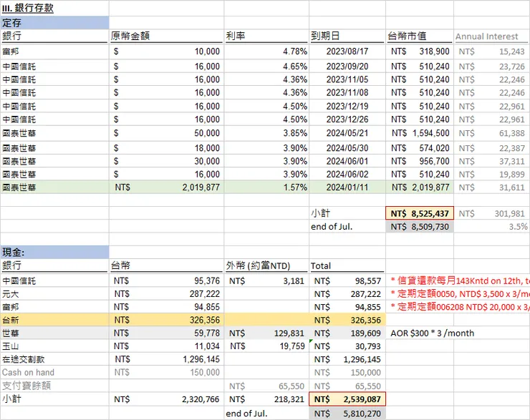Select the 'Annual Interest' header cell
Screen dimensions: 530x420
click(x=486, y=36)
